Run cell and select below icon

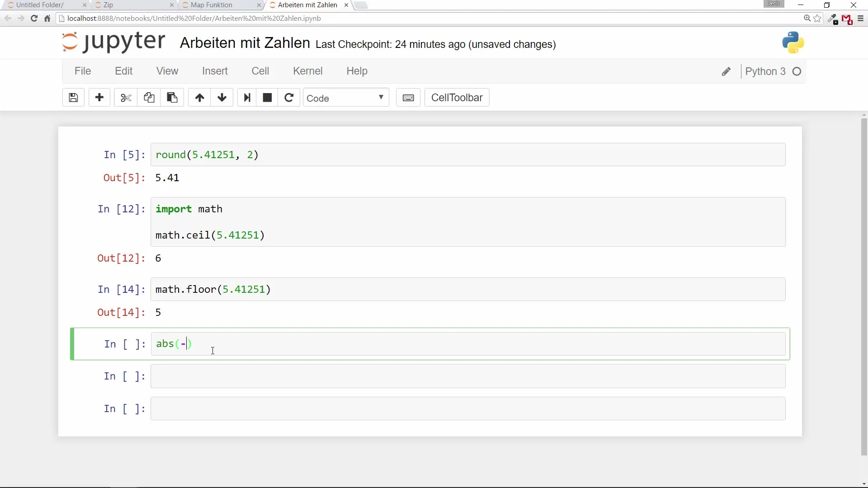click(x=247, y=98)
